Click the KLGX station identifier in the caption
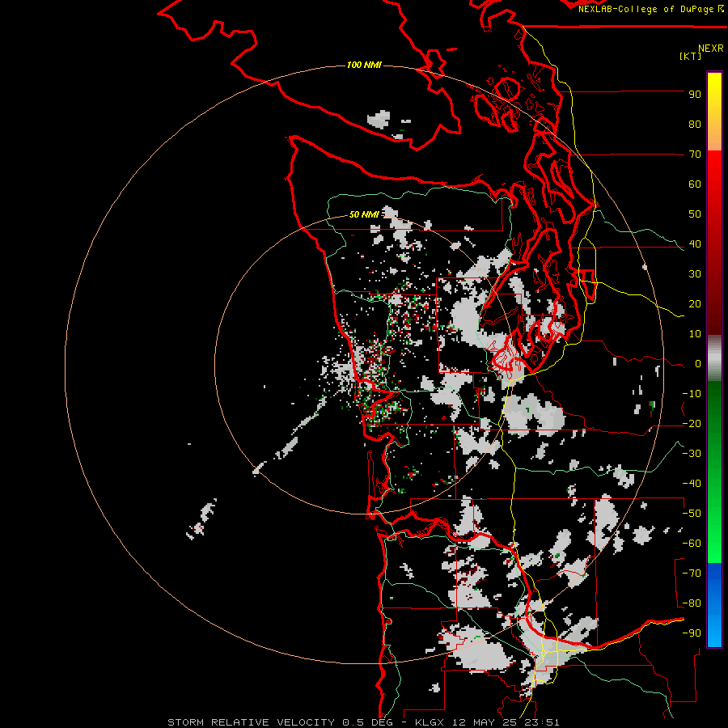Image resolution: width=728 pixels, height=728 pixels. [430, 722]
